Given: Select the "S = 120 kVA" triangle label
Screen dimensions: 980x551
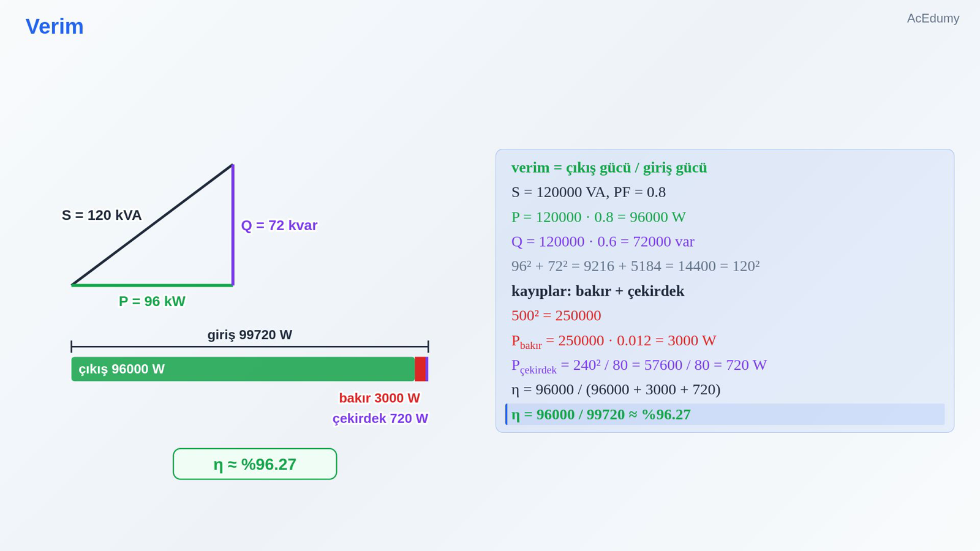Looking at the screenshot, I should click(102, 216).
